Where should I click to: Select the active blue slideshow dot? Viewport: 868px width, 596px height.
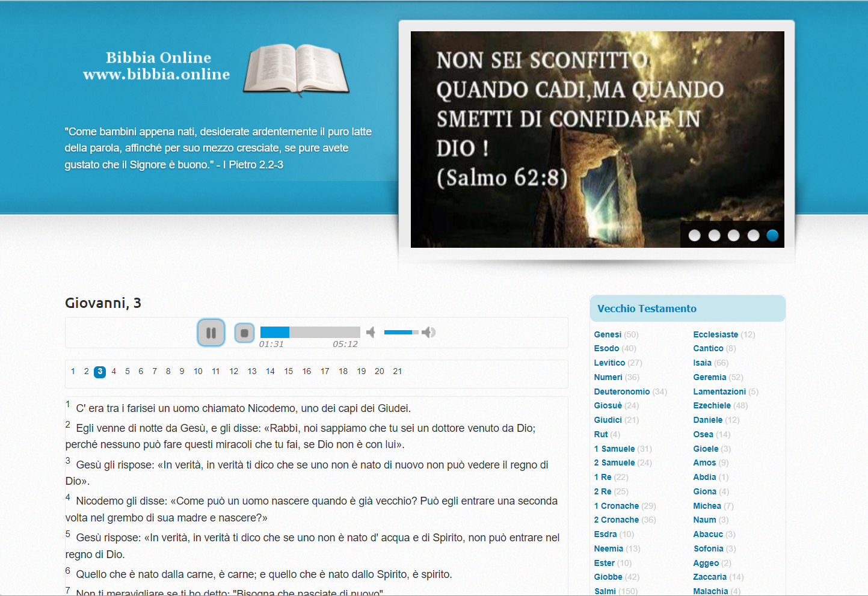tap(772, 235)
